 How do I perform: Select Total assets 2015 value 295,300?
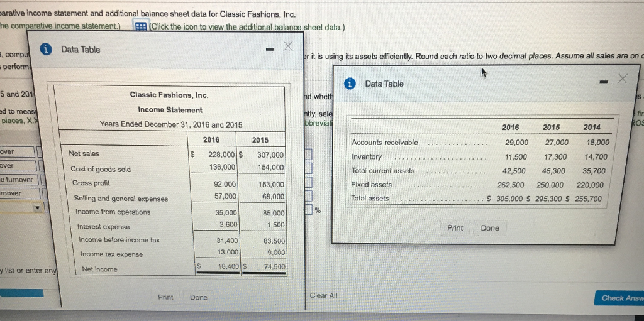547,199
